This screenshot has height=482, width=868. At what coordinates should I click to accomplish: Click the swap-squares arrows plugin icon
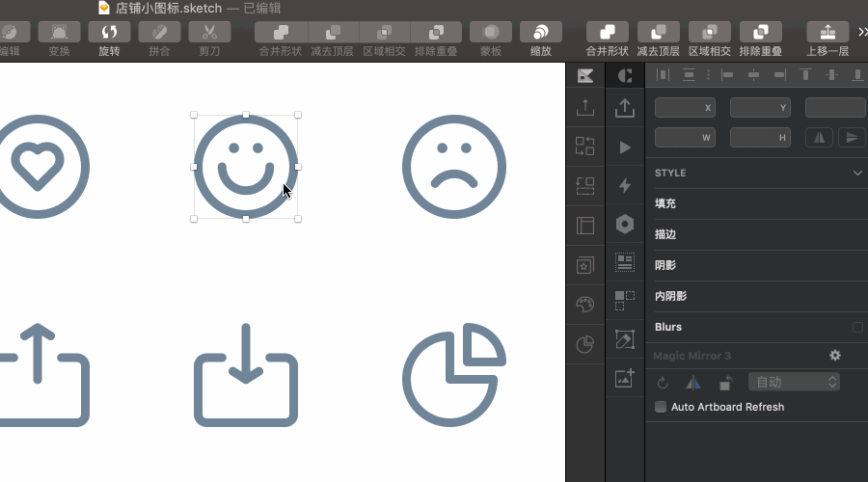pyautogui.click(x=585, y=147)
